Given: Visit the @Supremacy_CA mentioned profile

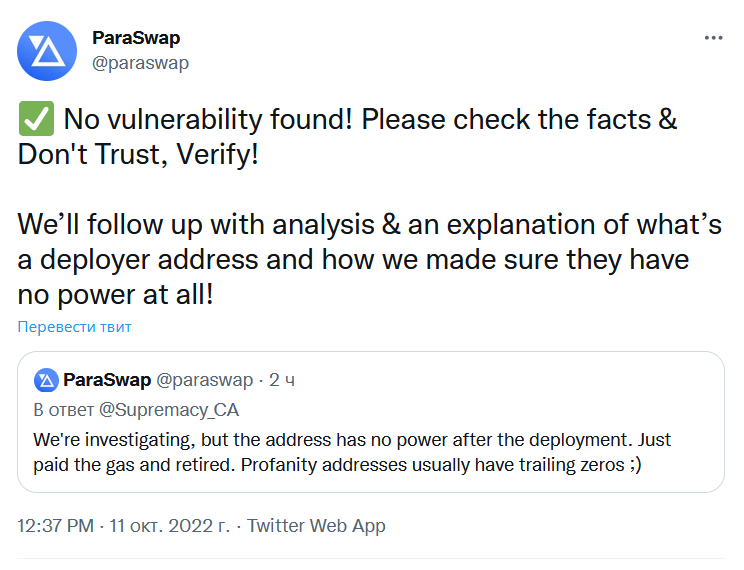Looking at the screenshot, I should [x=169, y=410].
